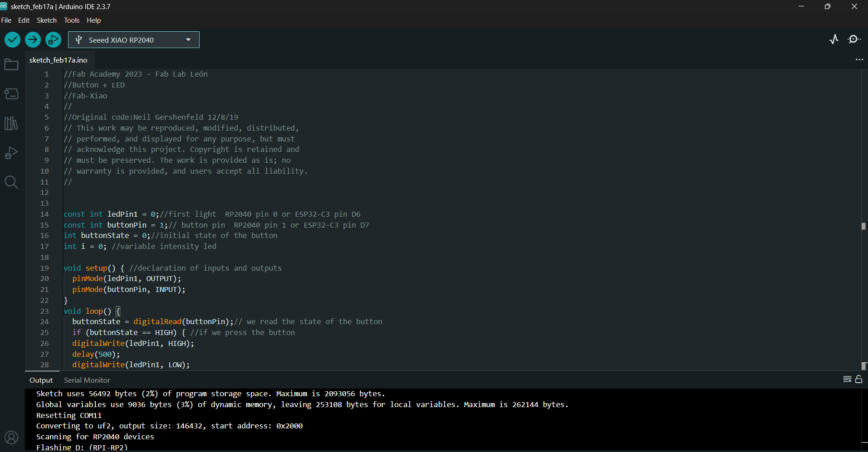
Task: Open the Sketch menu
Action: 46,20
